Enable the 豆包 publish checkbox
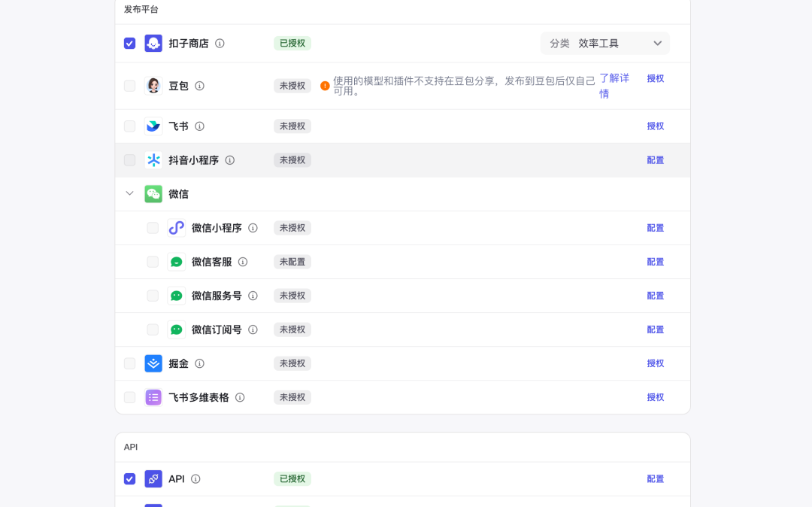 pos(129,85)
